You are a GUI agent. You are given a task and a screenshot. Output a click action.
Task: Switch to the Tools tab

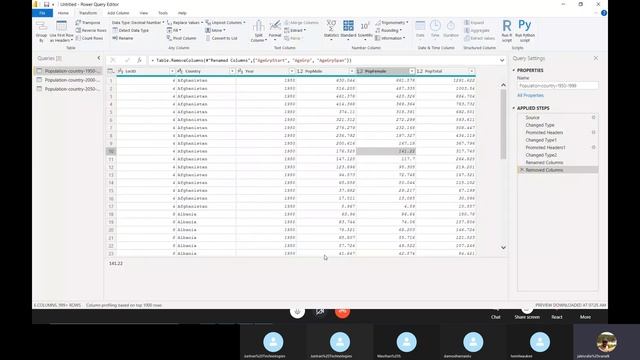point(163,13)
